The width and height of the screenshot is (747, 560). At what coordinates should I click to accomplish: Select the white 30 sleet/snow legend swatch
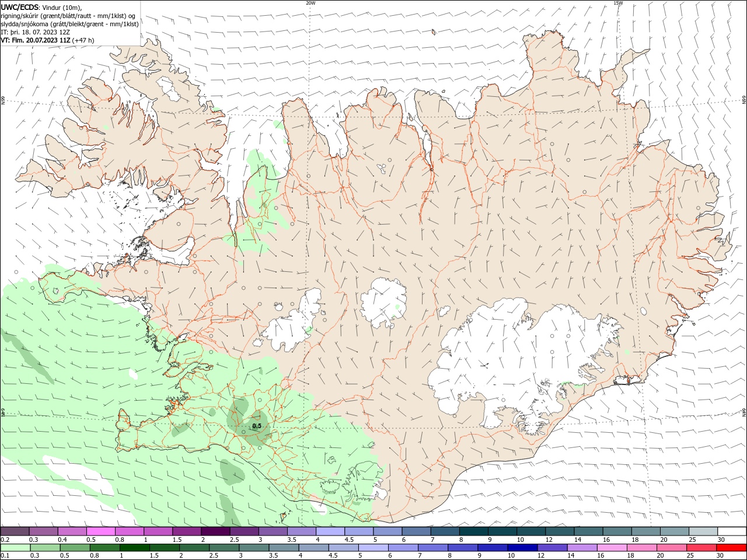pyautogui.click(x=732, y=531)
